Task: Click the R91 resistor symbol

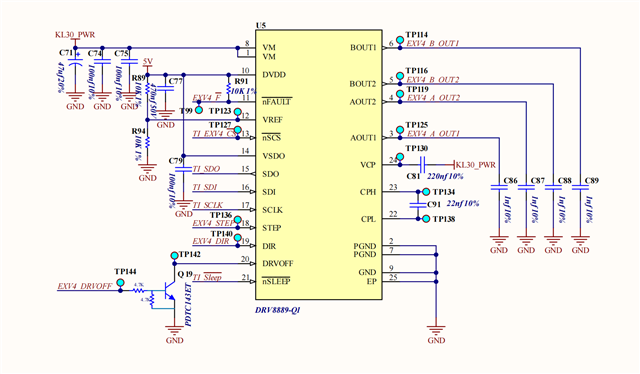Action: coord(229,89)
